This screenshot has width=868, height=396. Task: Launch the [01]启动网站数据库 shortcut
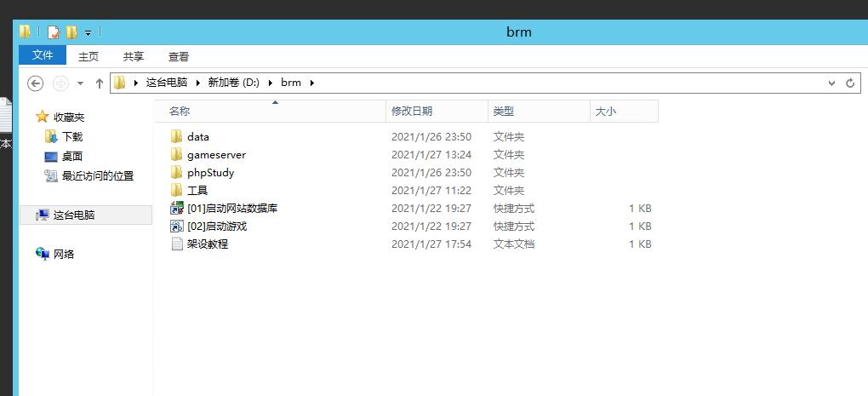(x=231, y=208)
